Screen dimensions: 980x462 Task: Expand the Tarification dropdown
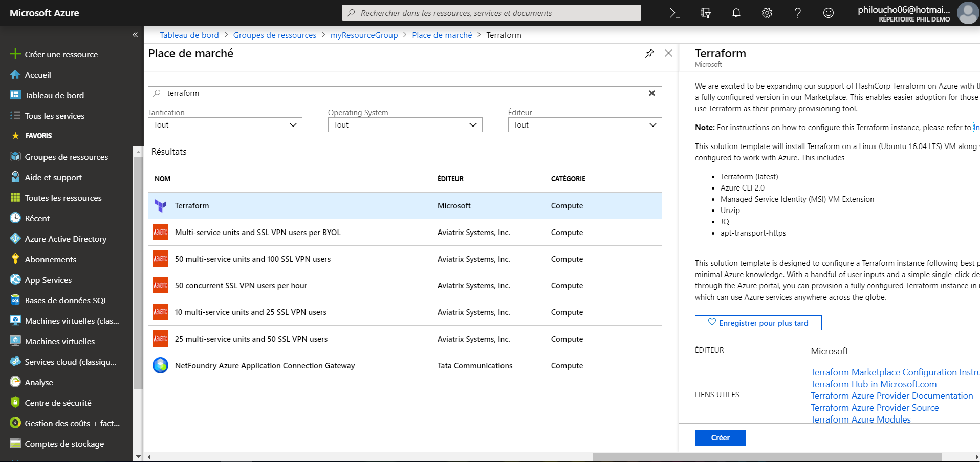coord(225,125)
